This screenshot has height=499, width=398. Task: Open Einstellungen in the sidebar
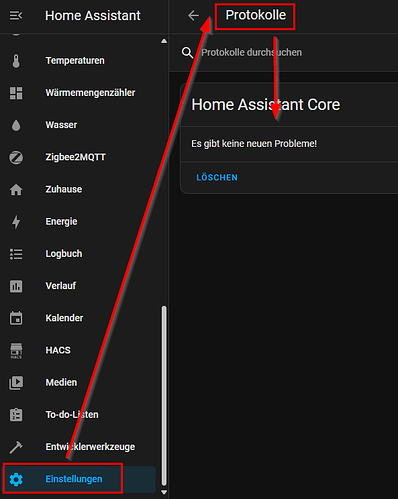[x=79, y=479]
